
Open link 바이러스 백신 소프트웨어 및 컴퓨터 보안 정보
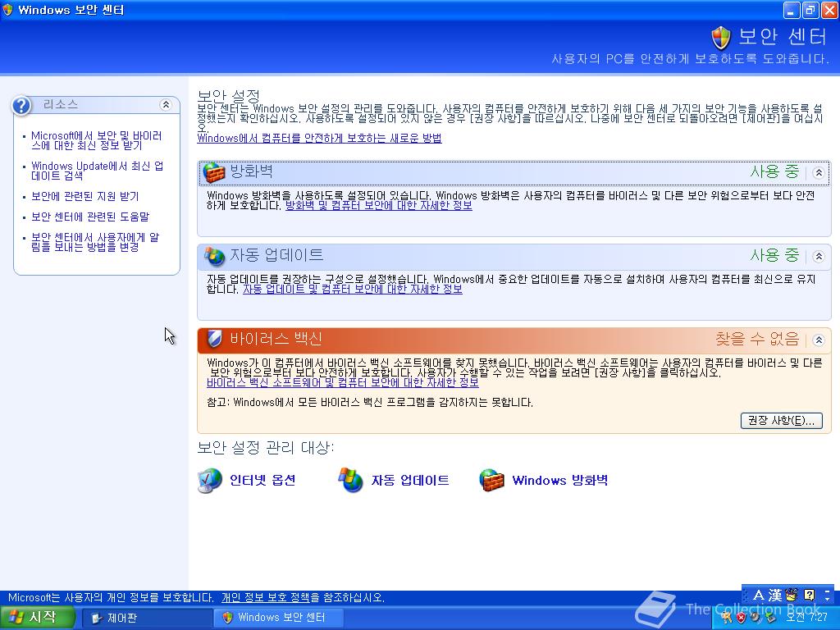click(x=343, y=382)
